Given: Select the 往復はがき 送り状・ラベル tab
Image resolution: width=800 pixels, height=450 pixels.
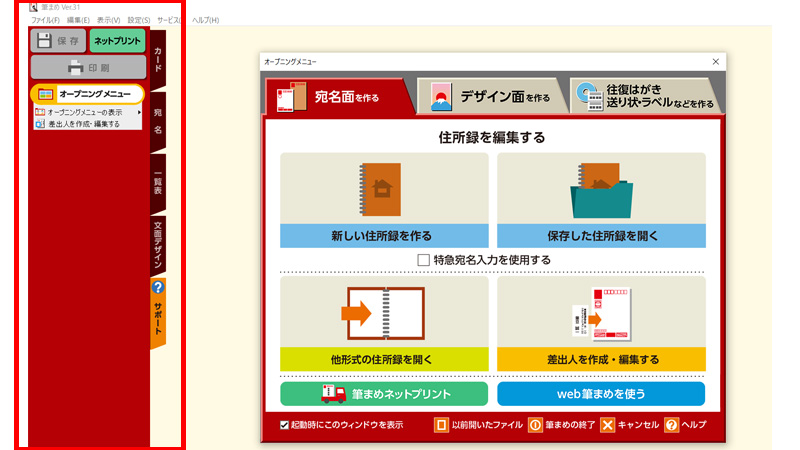Looking at the screenshot, I should click(645, 96).
